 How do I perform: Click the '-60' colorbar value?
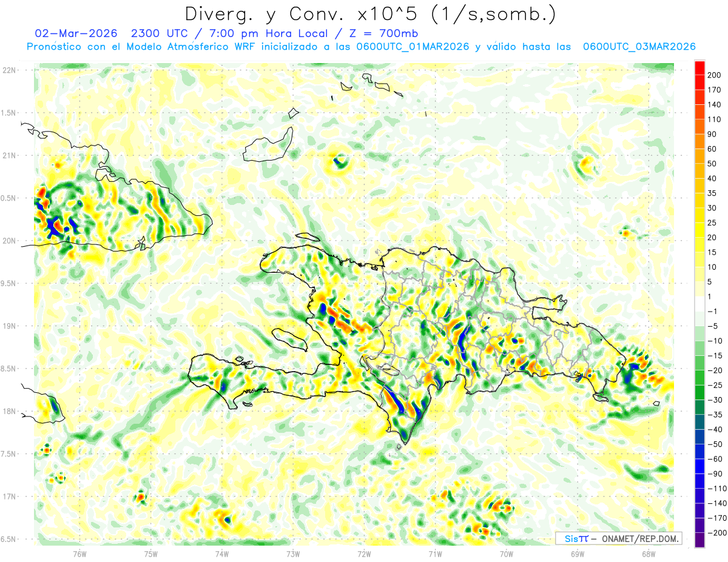pos(716,459)
